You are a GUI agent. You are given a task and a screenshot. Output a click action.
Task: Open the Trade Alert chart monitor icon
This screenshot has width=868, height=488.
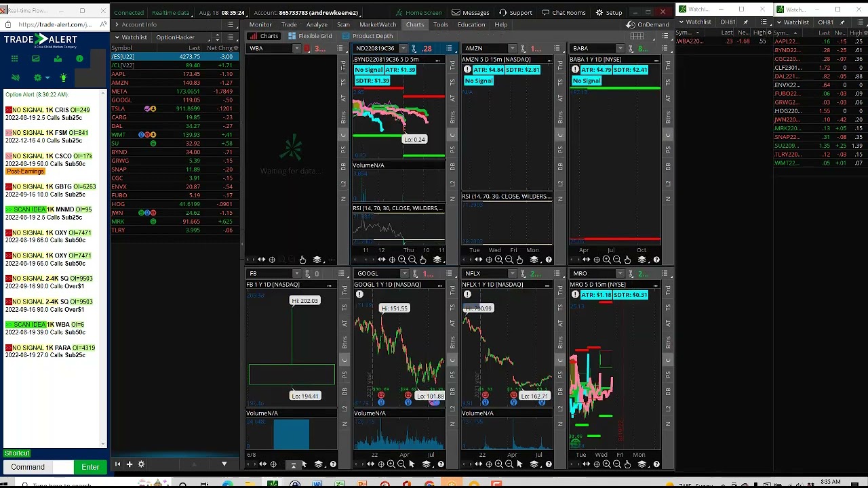[36, 58]
